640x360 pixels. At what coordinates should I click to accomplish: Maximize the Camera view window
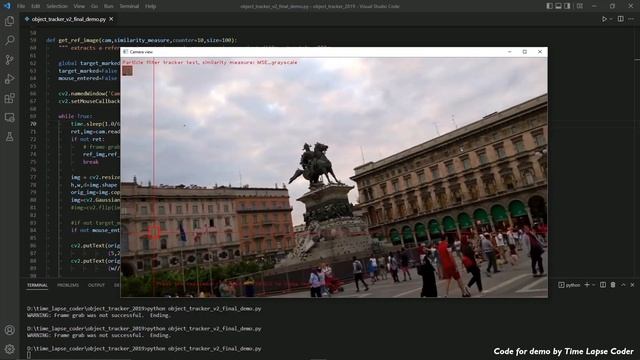[x=524, y=52]
